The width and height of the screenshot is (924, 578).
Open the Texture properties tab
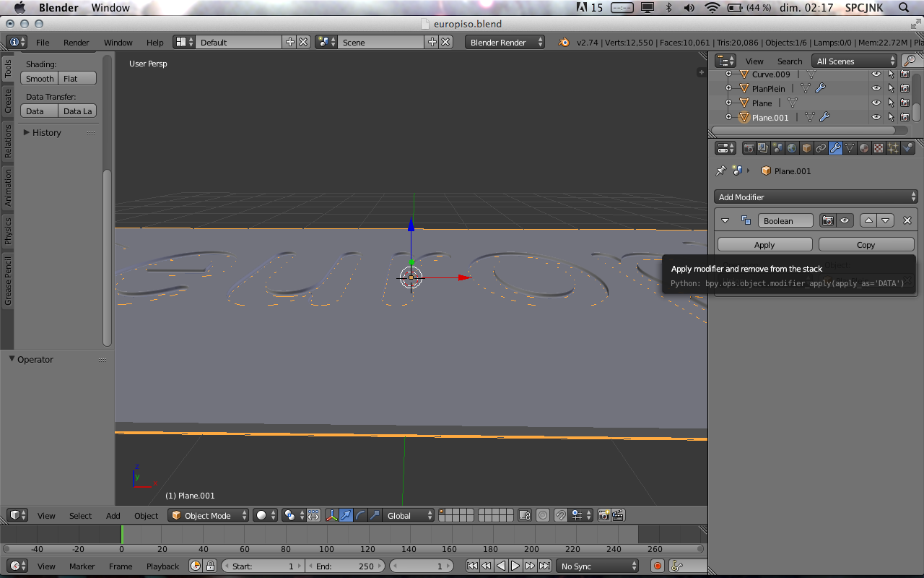pyautogui.click(x=879, y=148)
